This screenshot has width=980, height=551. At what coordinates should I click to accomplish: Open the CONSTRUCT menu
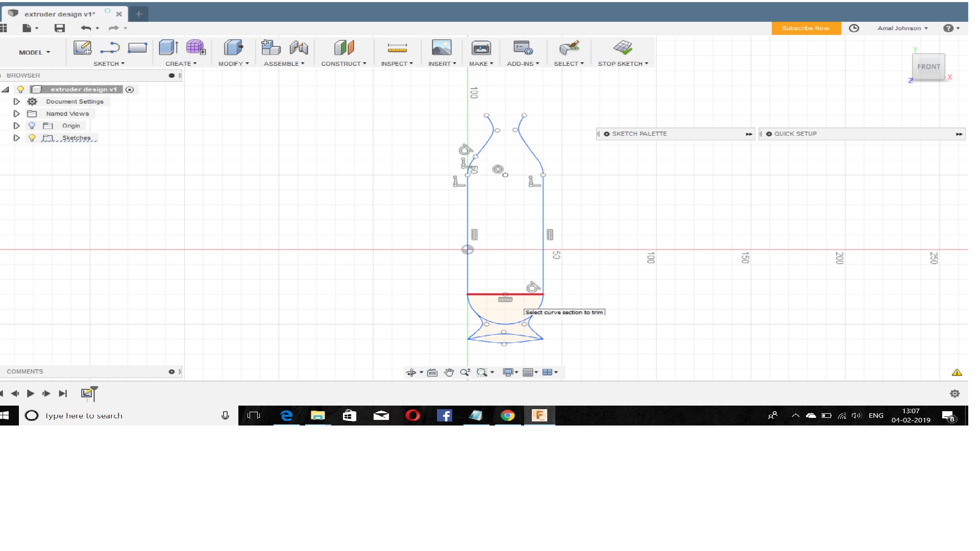(x=344, y=64)
